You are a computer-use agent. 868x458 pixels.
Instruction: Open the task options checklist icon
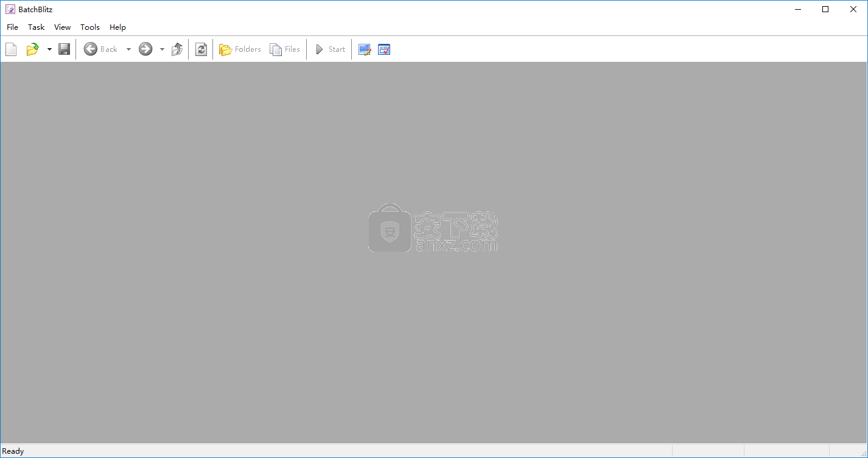coord(384,49)
